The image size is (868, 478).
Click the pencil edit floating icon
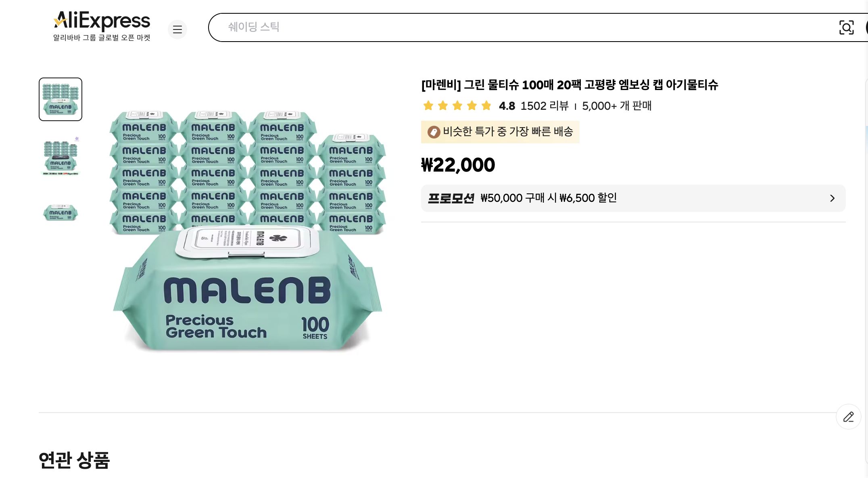point(849,417)
